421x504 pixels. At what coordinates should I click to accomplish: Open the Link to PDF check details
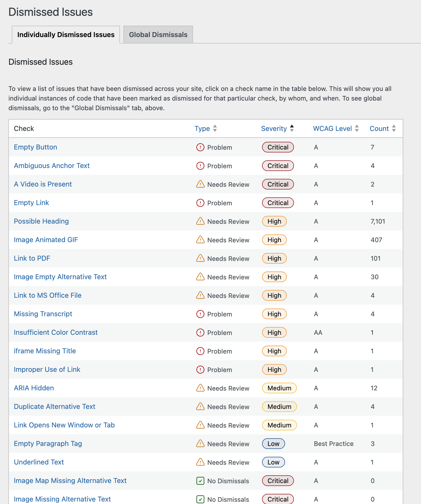(x=32, y=258)
